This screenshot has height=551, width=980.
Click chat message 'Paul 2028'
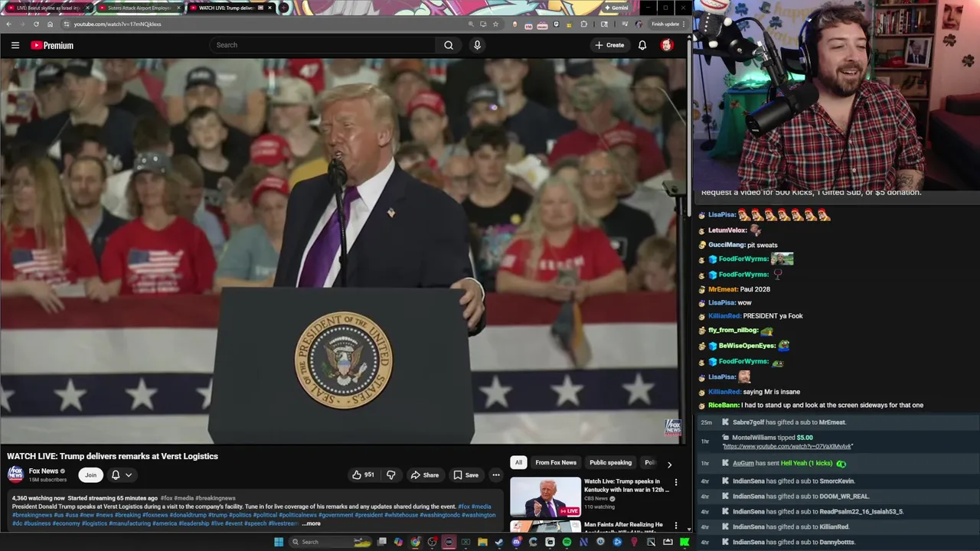(755, 289)
